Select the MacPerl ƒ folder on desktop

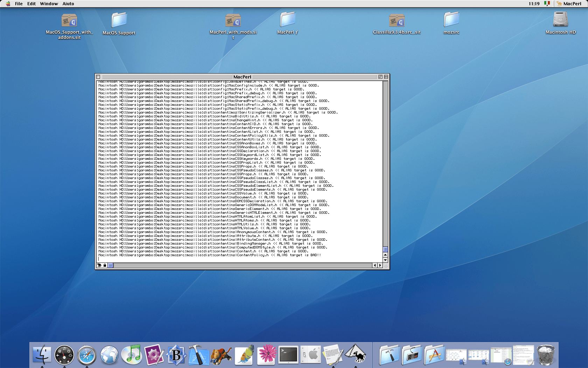[x=287, y=23]
